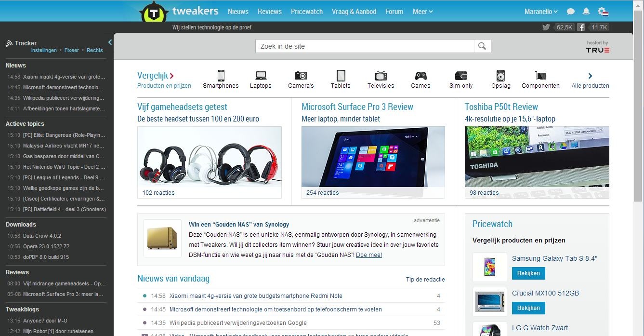Click the Tracker Instellingen link

tap(44, 50)
